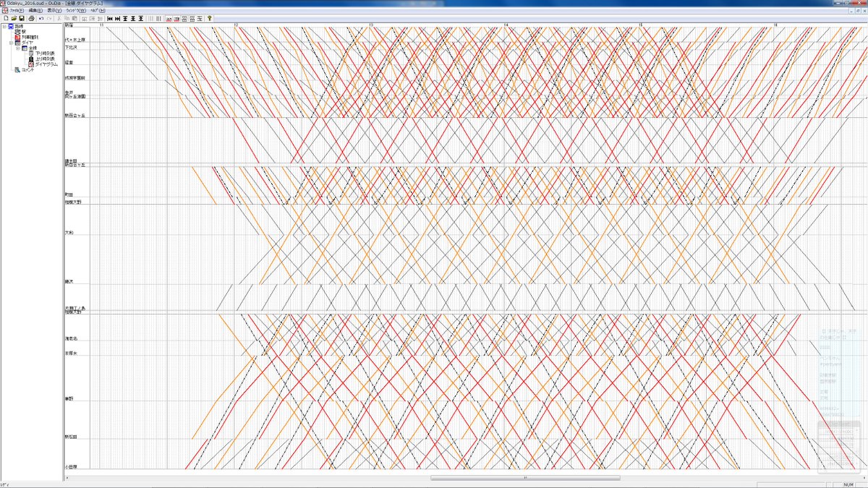Collapse the 路線 root tree node
The image size is (868, 488).
tap(4, 27)
